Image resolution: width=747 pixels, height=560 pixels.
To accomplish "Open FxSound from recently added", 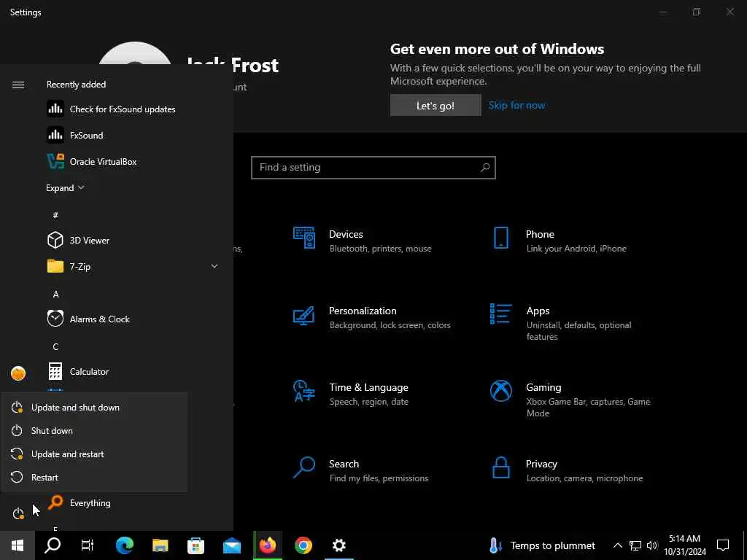I will click(x=86, y=135).
